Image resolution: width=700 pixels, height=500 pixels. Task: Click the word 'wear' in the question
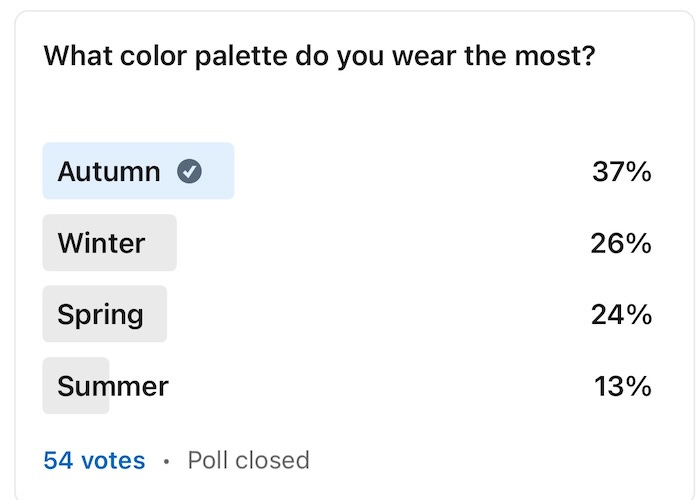(424, 58)
